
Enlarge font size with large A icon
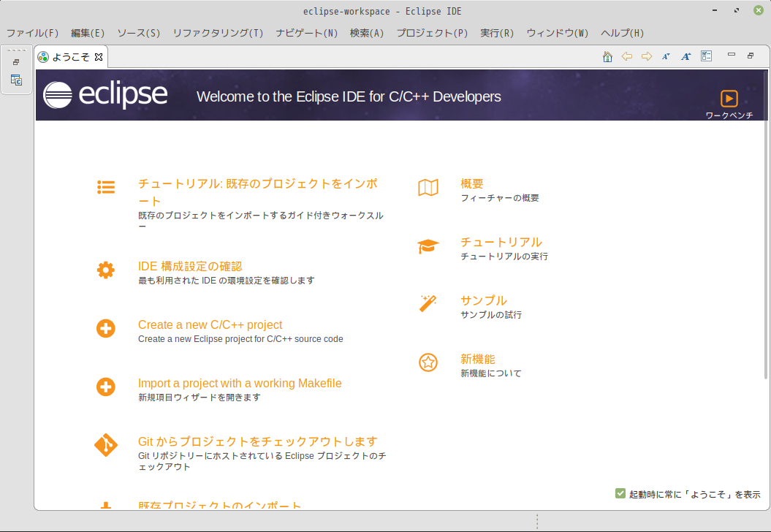pyautogui.click(x=686, y=56)
